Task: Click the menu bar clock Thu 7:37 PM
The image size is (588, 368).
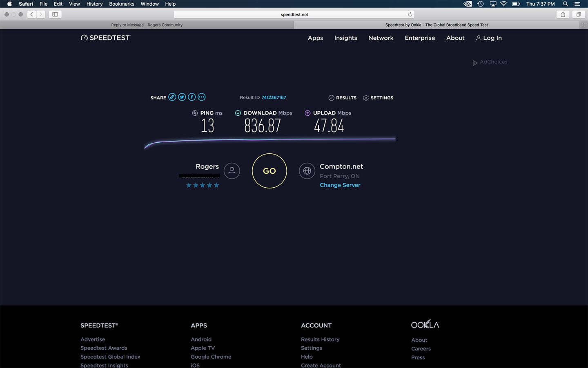Action: (540, 4)
